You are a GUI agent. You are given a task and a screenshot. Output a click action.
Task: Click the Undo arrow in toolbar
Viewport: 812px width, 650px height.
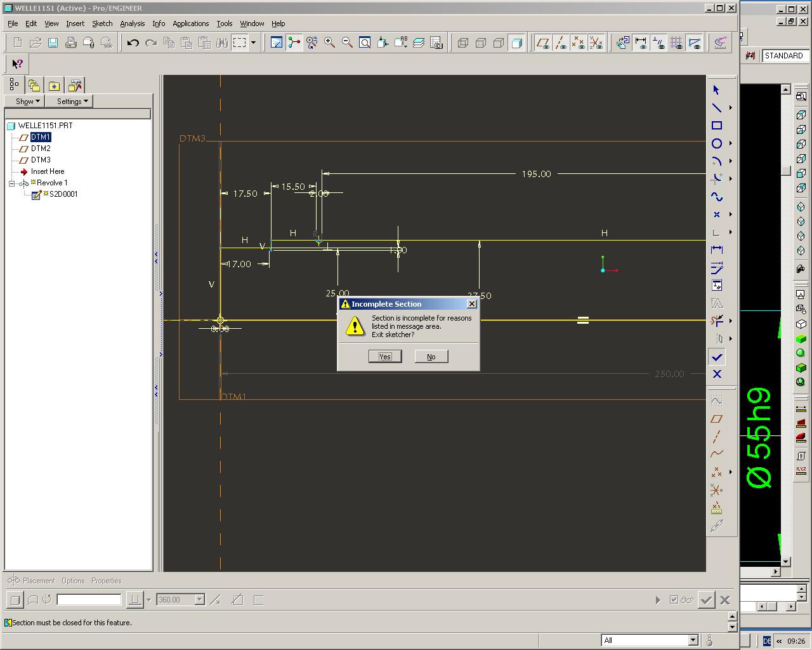(x=133, y=43)
